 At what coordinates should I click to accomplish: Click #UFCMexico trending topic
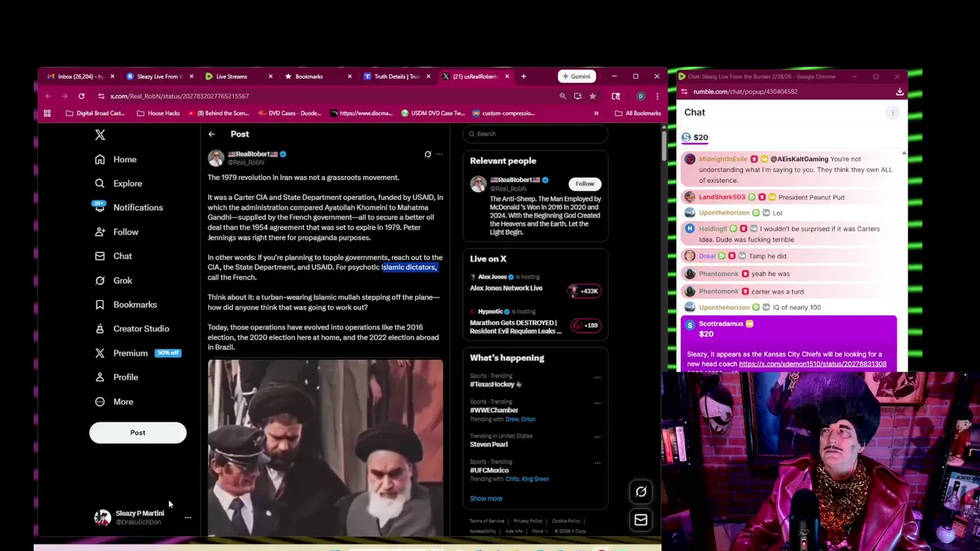click(x=489, y=471)
